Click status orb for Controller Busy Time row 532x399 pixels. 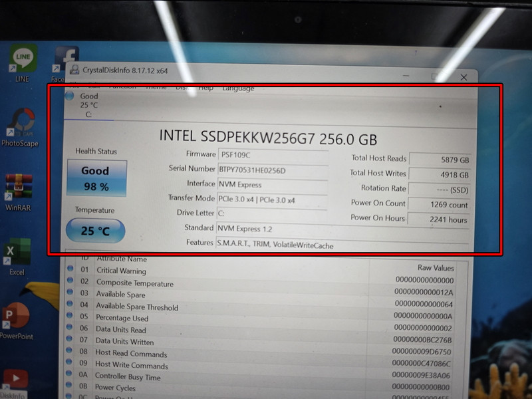69,373
